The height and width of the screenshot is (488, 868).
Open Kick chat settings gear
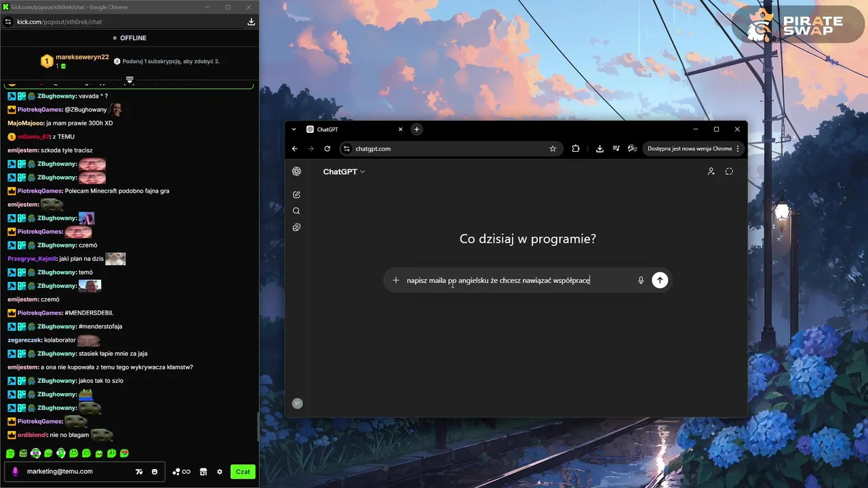tap(219, 472)
